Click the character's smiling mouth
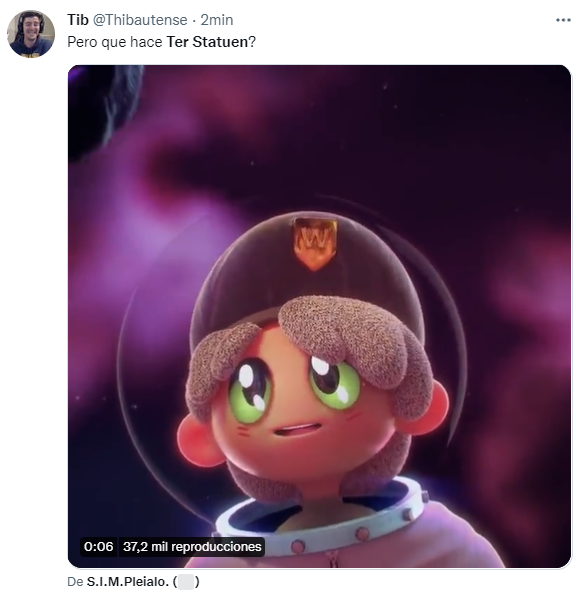The height and width of the screenshot is (592, 587). point(298,430)
